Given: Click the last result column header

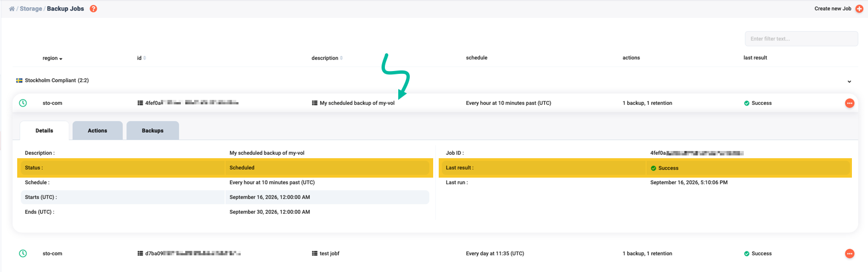Looking at the screenshot, I should pyautogui.click(x=755, y=58).
